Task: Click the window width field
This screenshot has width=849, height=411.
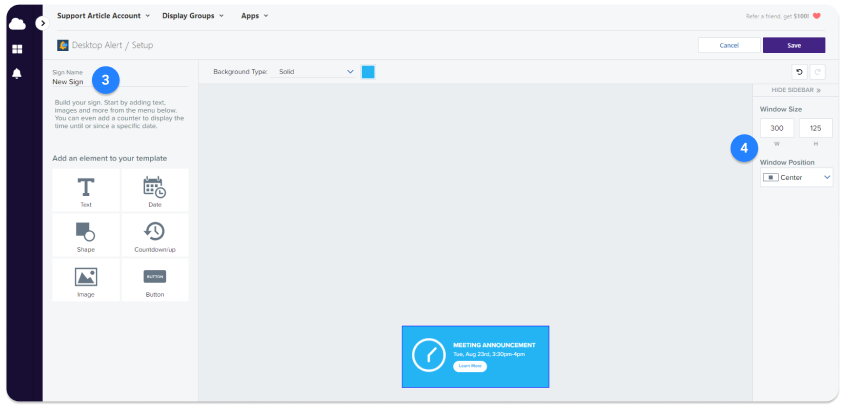Action: click(x=777, y=128)
